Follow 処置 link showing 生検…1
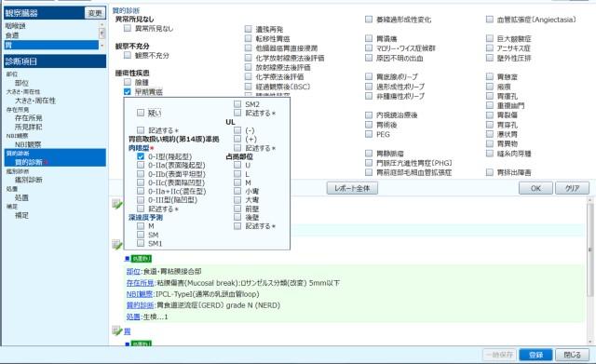 point(133,317)
